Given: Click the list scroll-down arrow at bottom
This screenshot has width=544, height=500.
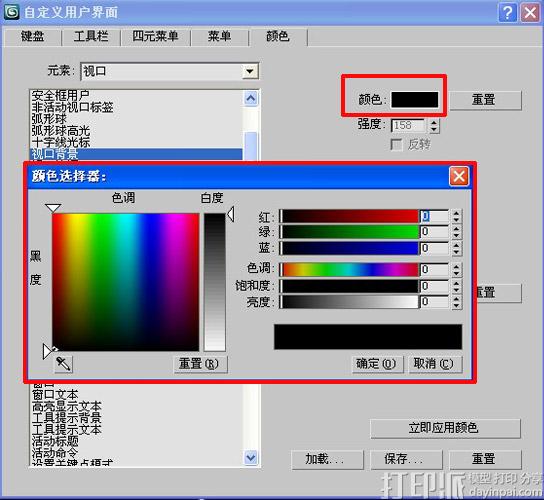Looking at the screenshot, I should tap(250, 458).
